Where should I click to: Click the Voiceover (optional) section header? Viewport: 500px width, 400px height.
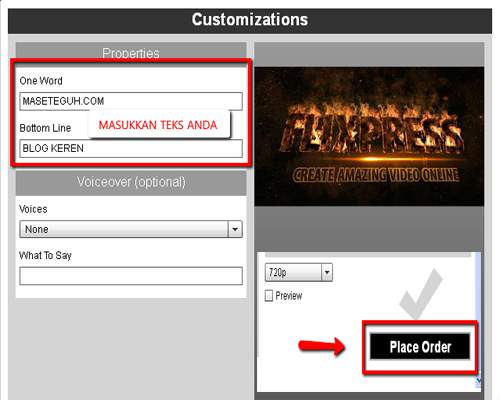coord(131,182)
